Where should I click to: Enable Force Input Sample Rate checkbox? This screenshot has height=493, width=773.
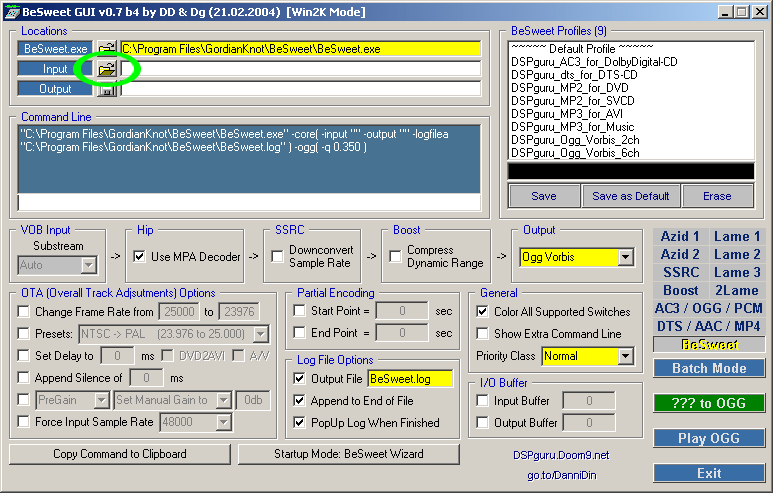point(23,422)
